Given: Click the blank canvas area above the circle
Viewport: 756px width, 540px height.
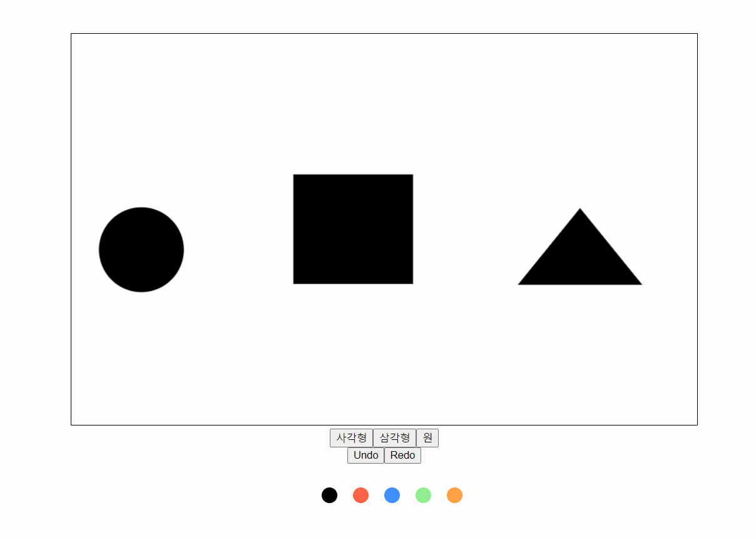Looking at the screenshot, I should [141, 119].
